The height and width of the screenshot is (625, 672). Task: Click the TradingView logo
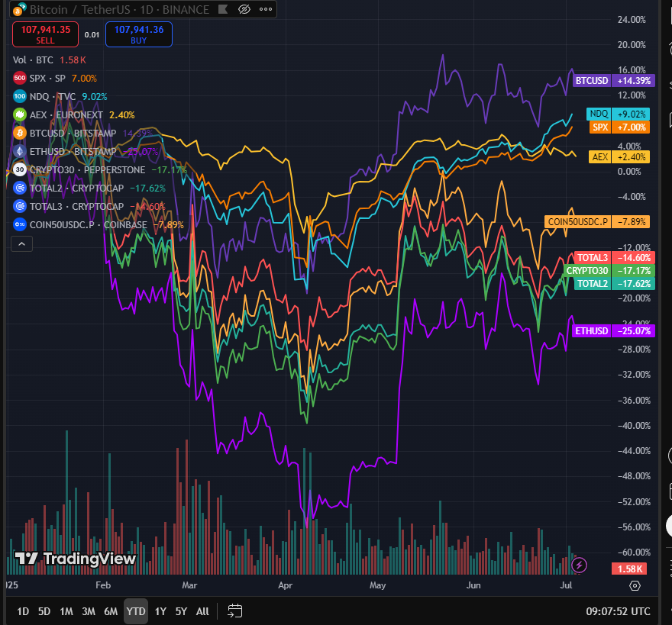(76, 559)
